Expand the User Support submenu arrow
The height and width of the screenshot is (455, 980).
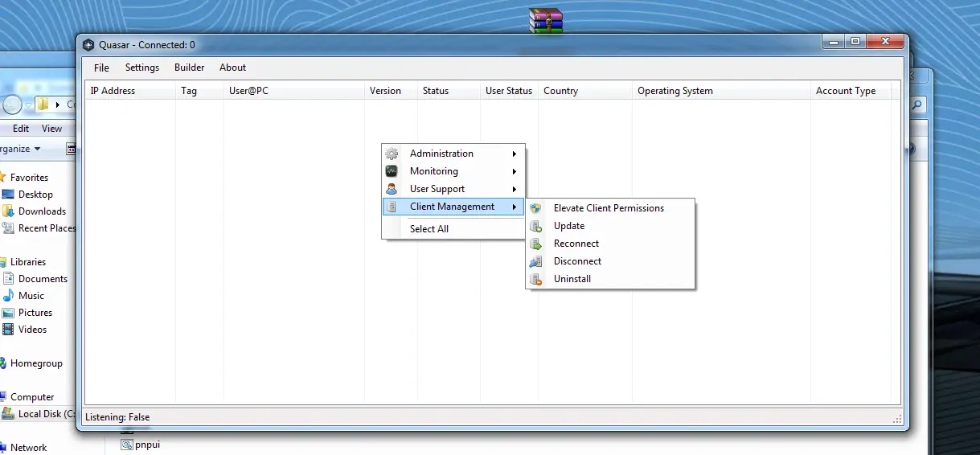pyautogui.click(x=515, y=189)
